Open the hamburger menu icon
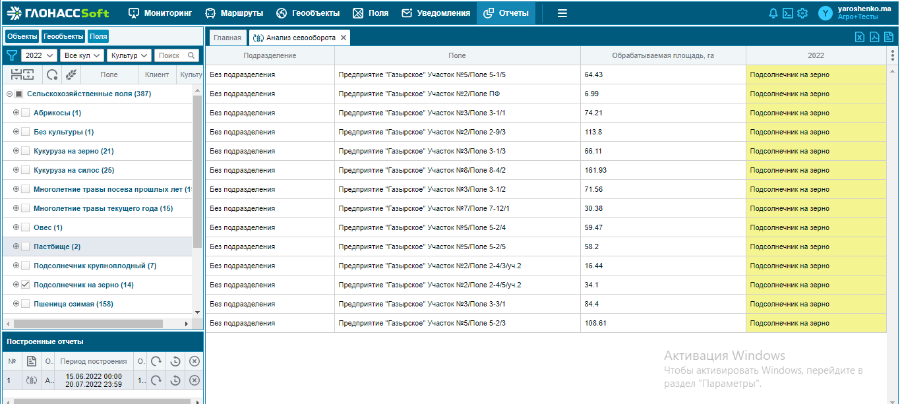This screenshot has height=404, width=900. [x=562, y=13]
